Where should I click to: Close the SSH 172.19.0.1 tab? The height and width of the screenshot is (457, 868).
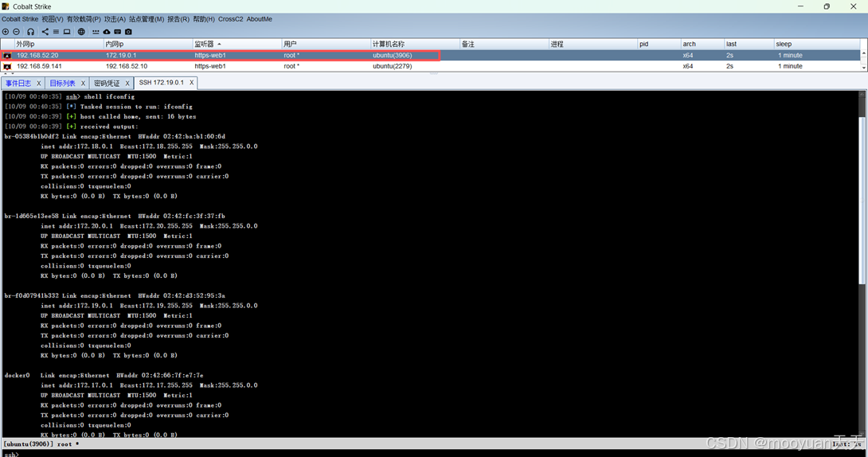[x=192, y=83]
